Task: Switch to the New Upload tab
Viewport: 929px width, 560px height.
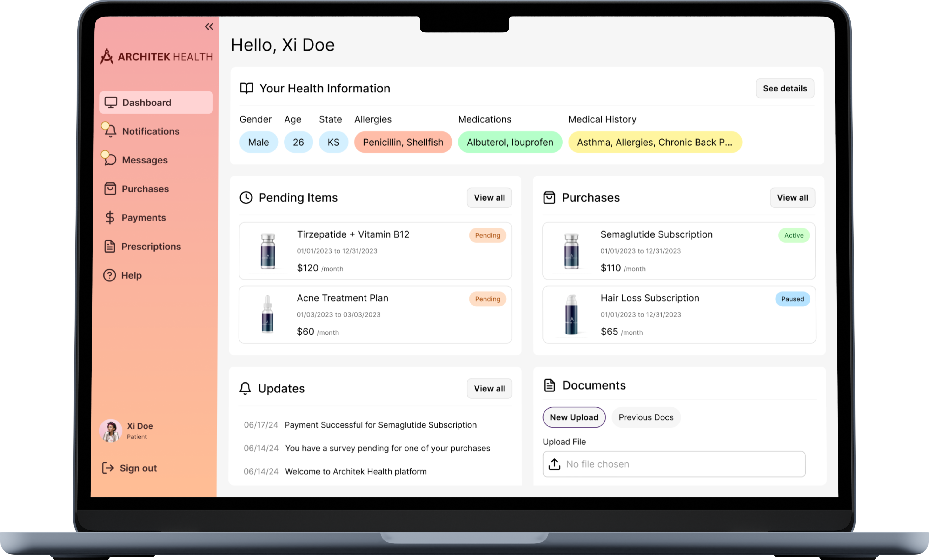Action: pyautogui.click(x=574, y=417)
